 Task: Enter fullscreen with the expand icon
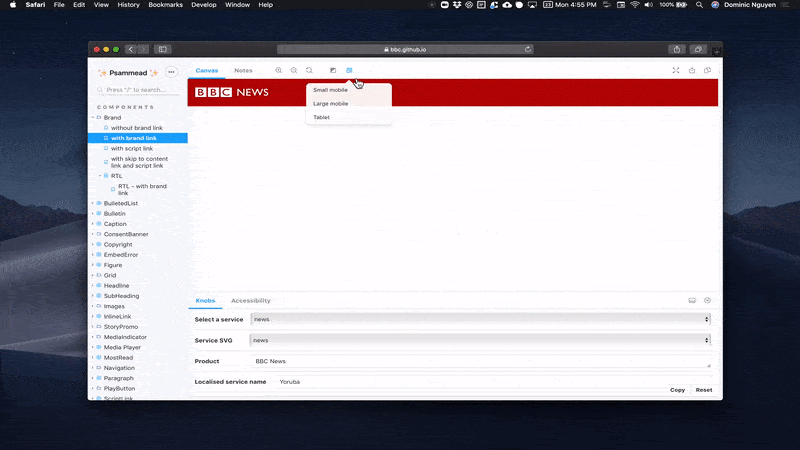(676, 70)
